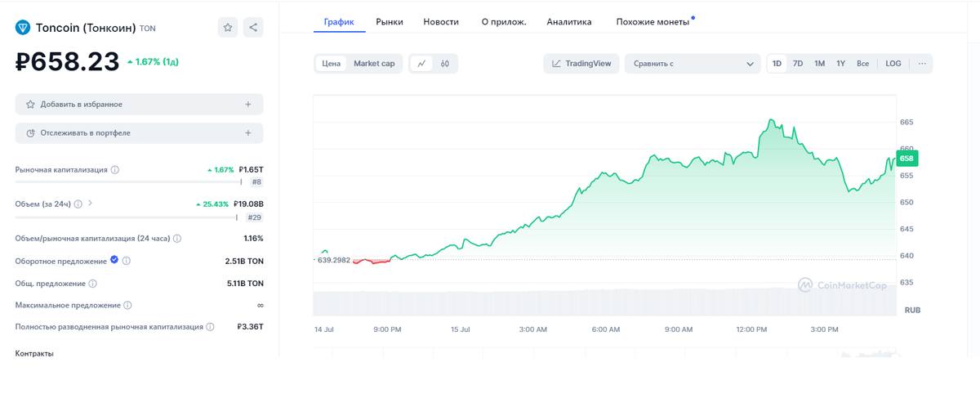980x412 pixels.
Task: Switch to the candlestick chart icon
Action: (445, 63)
